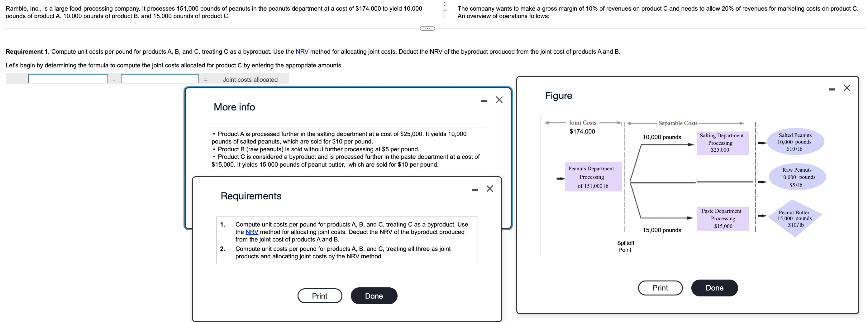Minimize the Figure dialog
868x322 pixels.
click(x=832, y=89)
